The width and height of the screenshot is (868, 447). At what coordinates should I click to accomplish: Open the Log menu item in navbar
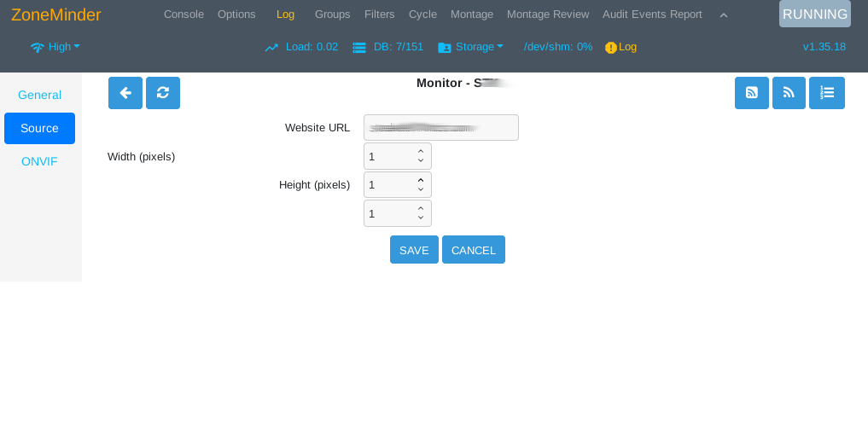285,15
